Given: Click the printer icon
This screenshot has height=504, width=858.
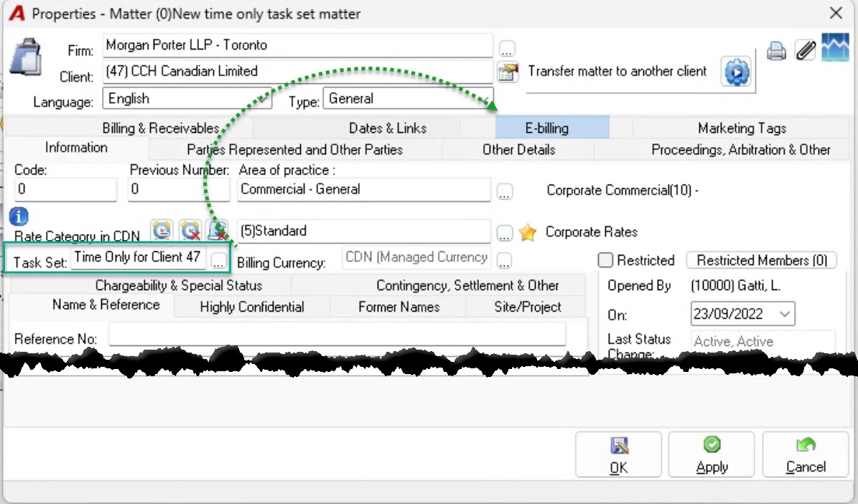Looking at the screenshot, I should (x=776, y=51).
